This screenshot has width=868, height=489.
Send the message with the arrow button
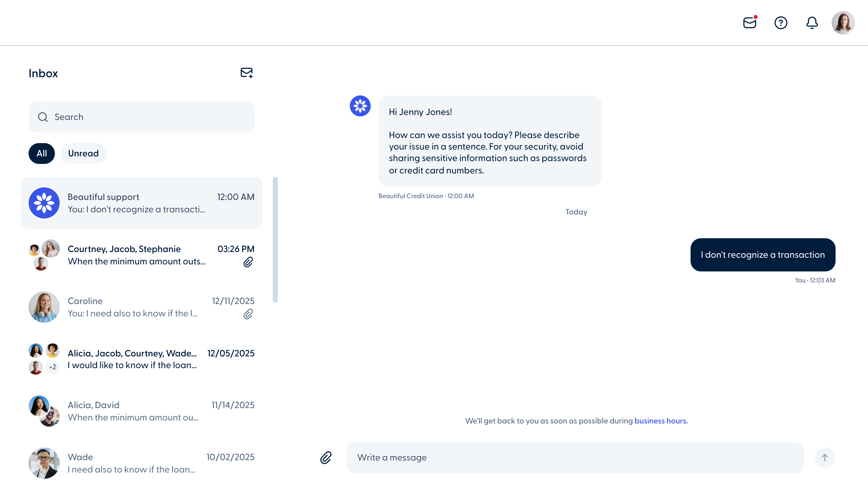[x=825, y=458]
